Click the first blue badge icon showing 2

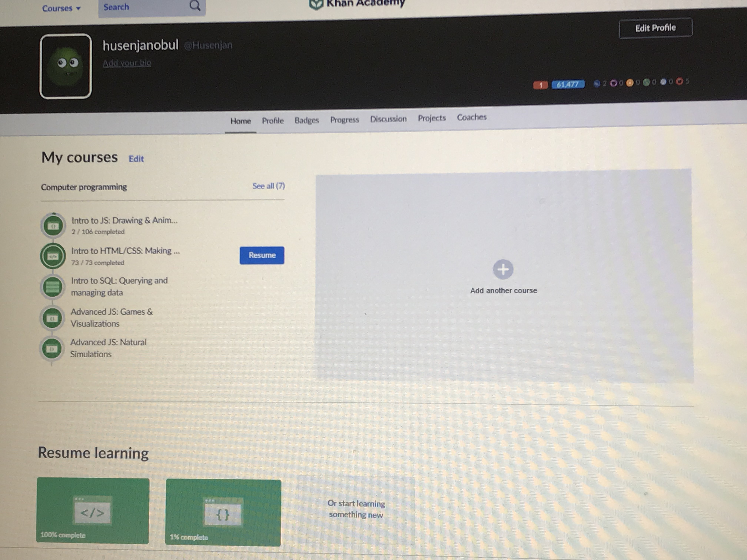(597, 83)
